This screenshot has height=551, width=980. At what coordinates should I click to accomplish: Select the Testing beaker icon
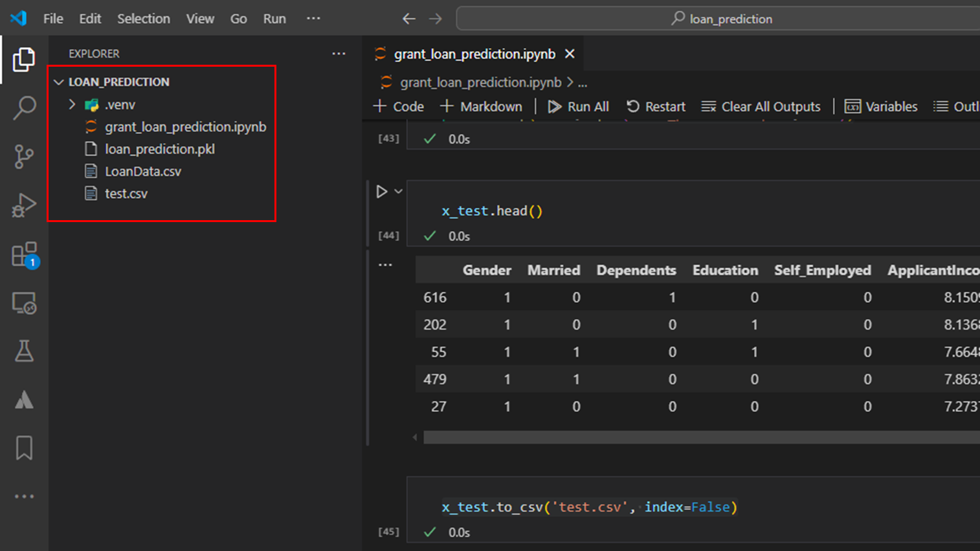[24, 350]
